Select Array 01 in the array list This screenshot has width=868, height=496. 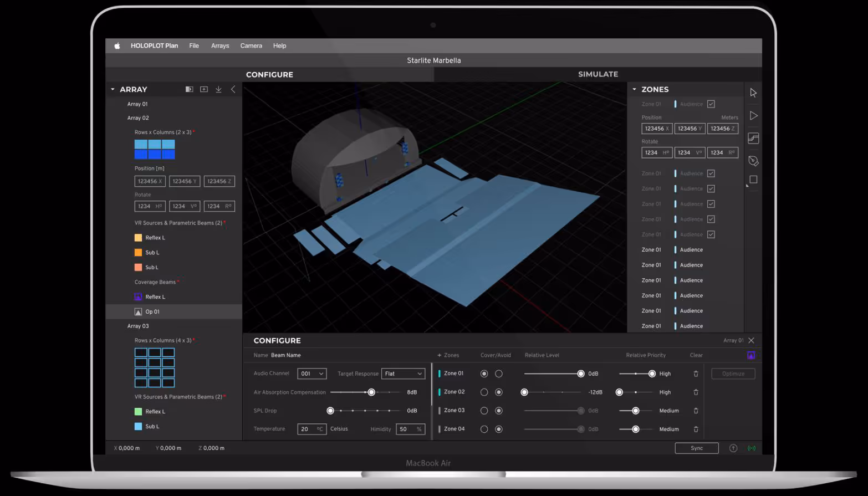(x=137, y=104)
